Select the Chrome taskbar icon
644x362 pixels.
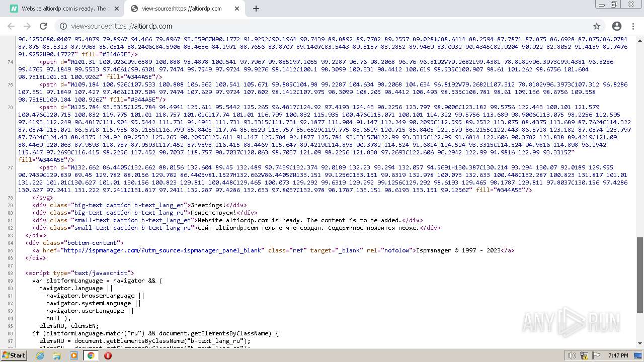pyautogui.click(x=91, y=355)
